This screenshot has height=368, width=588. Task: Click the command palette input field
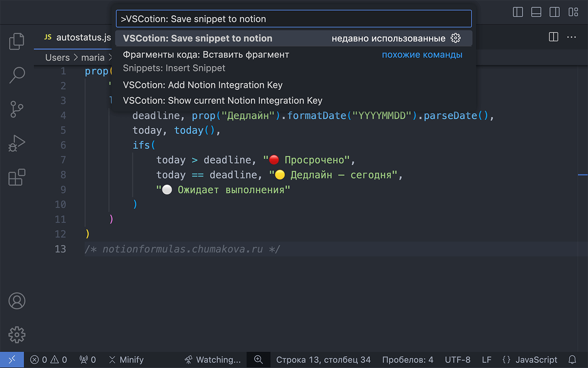[x=294, y=19]
